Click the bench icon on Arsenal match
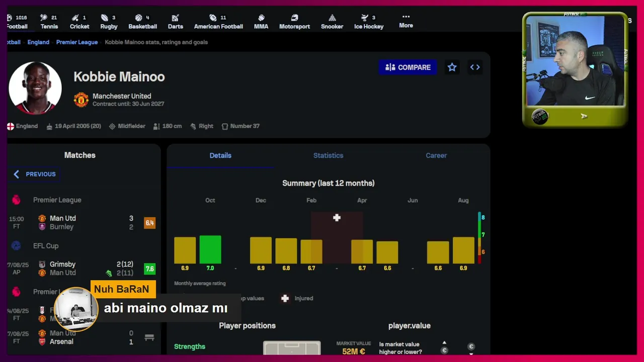The width and height of the screenshot is (644, 362). point(149,337)
